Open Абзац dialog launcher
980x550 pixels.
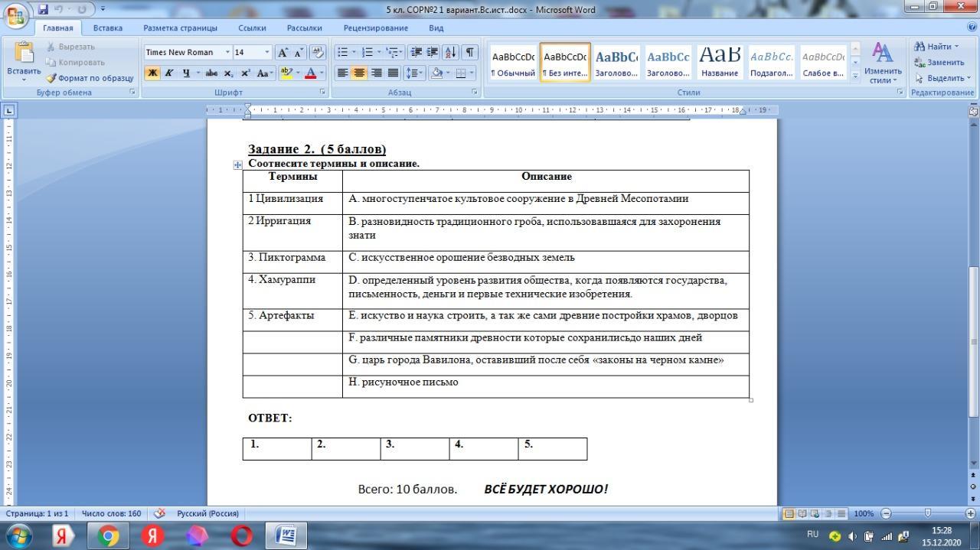(x=475, y=93)
